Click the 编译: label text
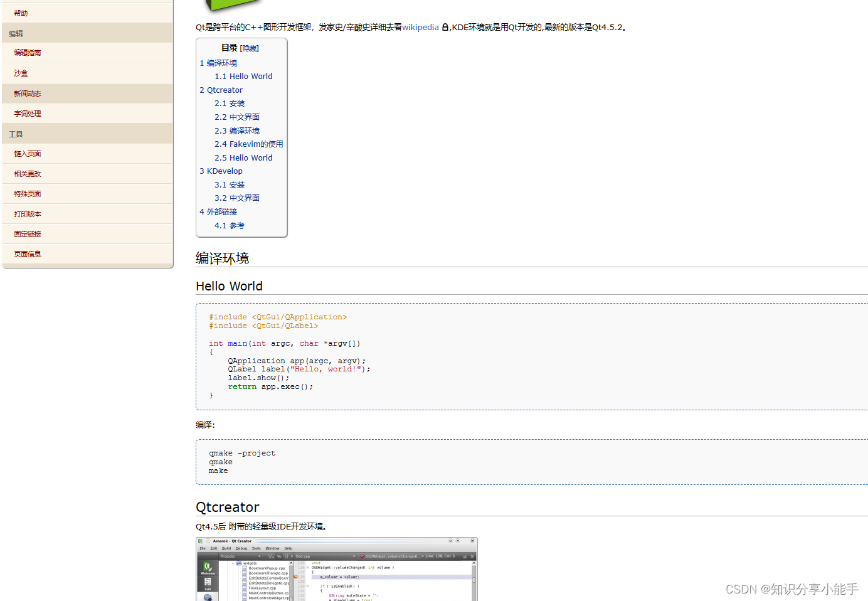This screenshot has width=868, height=601. (205, 425)
